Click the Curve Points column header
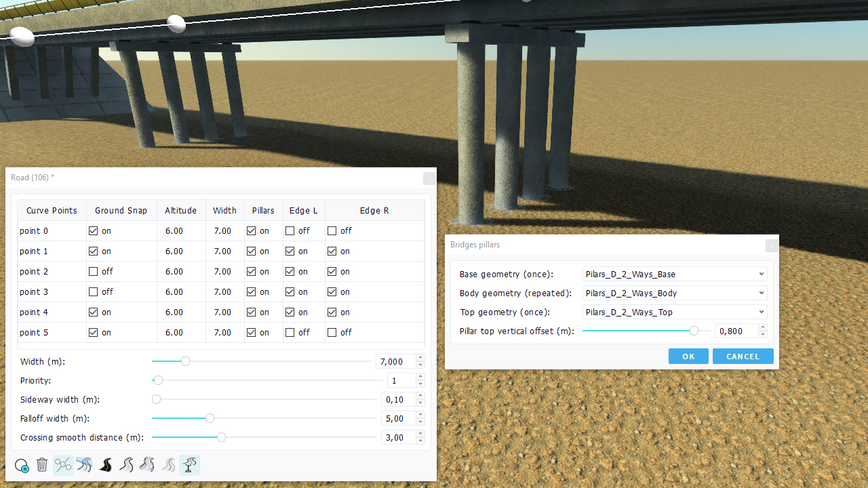Image resolution: width=868 pixels, height=488 pixels. (52, 211)
